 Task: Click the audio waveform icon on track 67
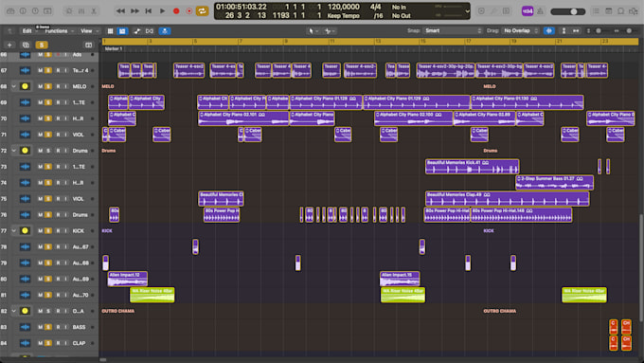[x=25, y=70]
